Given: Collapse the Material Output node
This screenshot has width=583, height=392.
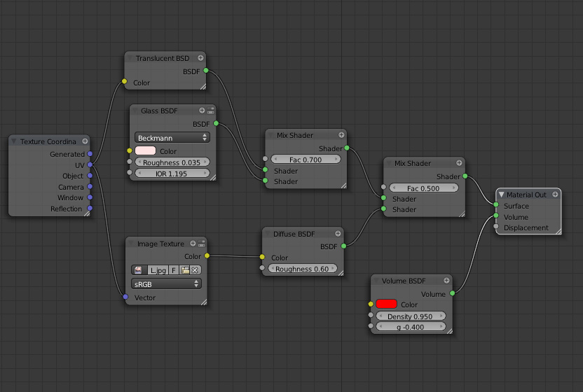Looking at the screenshot, I should (x=501, y=195).
